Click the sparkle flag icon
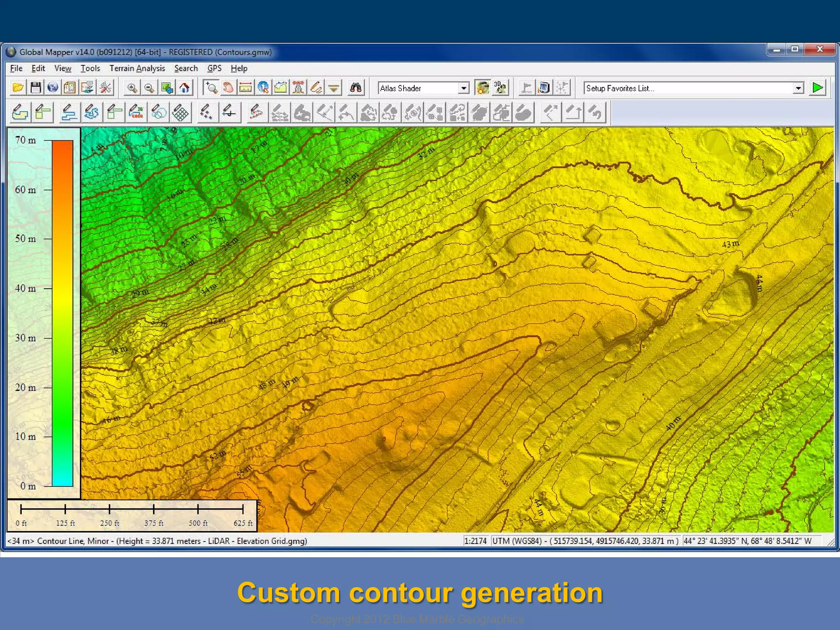Viewport: 840px width, 630px height. [562, 88]
